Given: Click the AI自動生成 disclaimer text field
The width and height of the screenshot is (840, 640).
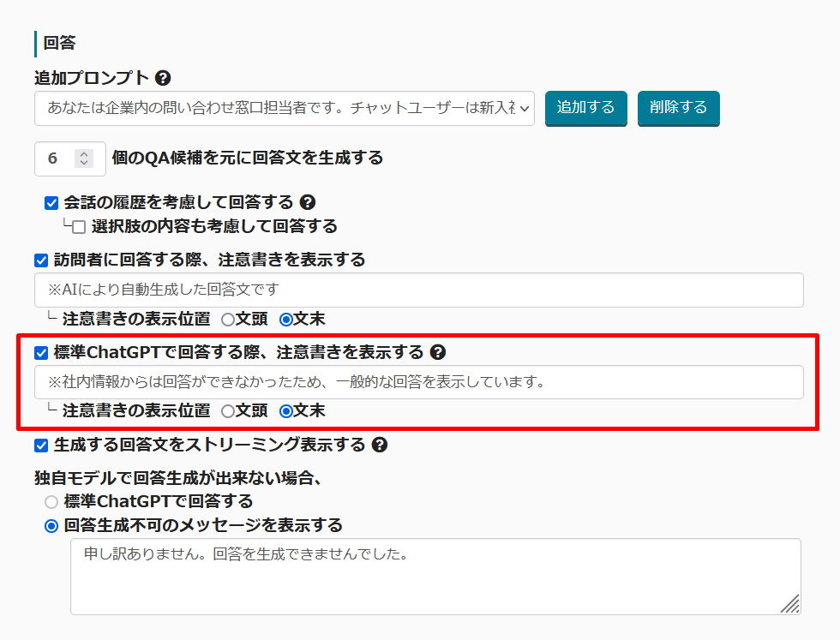Looking at the screenshot, I should tap(418, 290).
